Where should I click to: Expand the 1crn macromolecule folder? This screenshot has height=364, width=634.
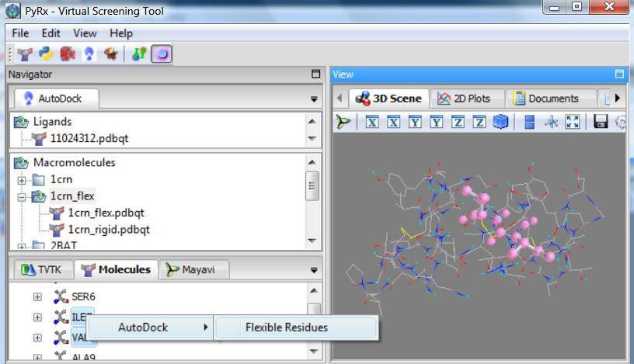click(x=22, y=180)
